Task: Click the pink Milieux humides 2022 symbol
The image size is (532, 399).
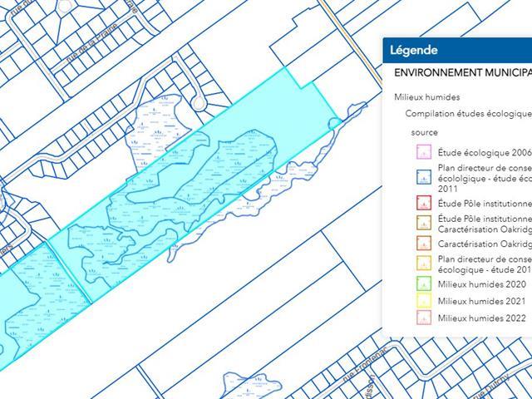Action: coord(422,318)
